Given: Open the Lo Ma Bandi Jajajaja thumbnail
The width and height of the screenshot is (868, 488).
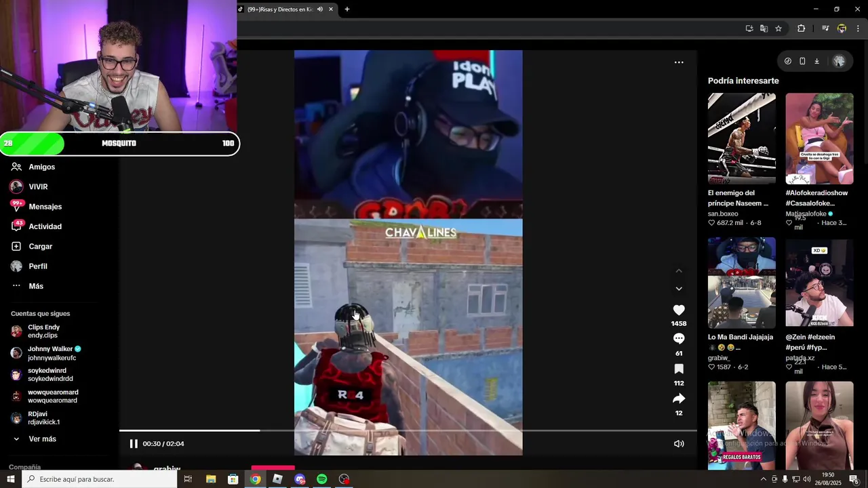Looking at the screenshot, I should [741, 283].
